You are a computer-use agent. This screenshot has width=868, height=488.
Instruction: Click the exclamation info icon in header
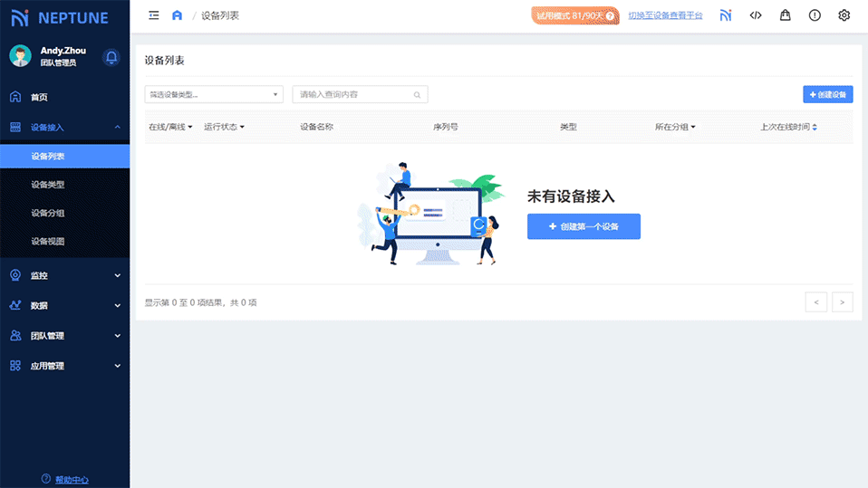pos(815,15)
